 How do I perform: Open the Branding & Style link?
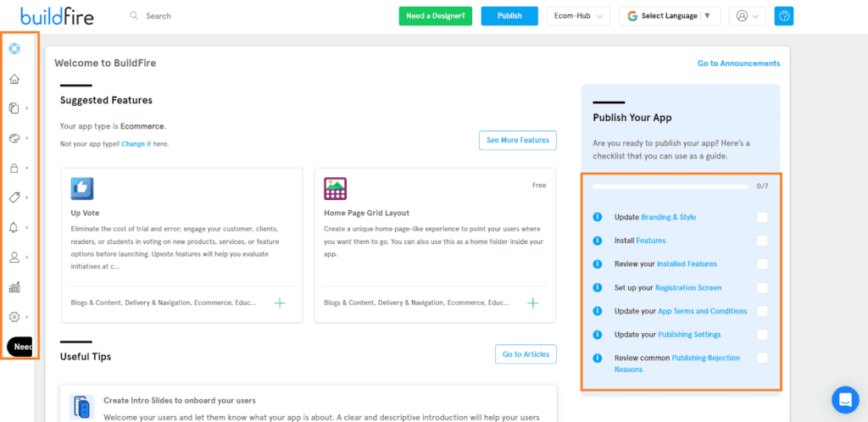668,218
